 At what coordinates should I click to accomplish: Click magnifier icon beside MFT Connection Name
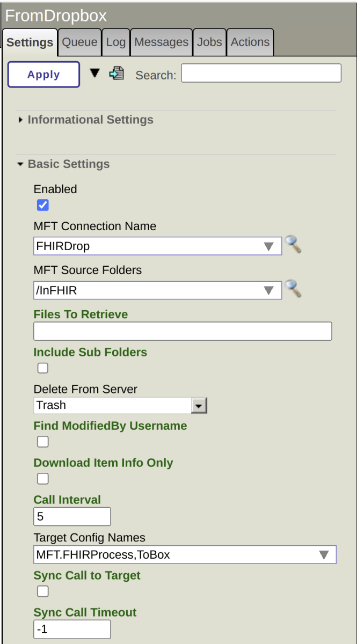(293, 245)
